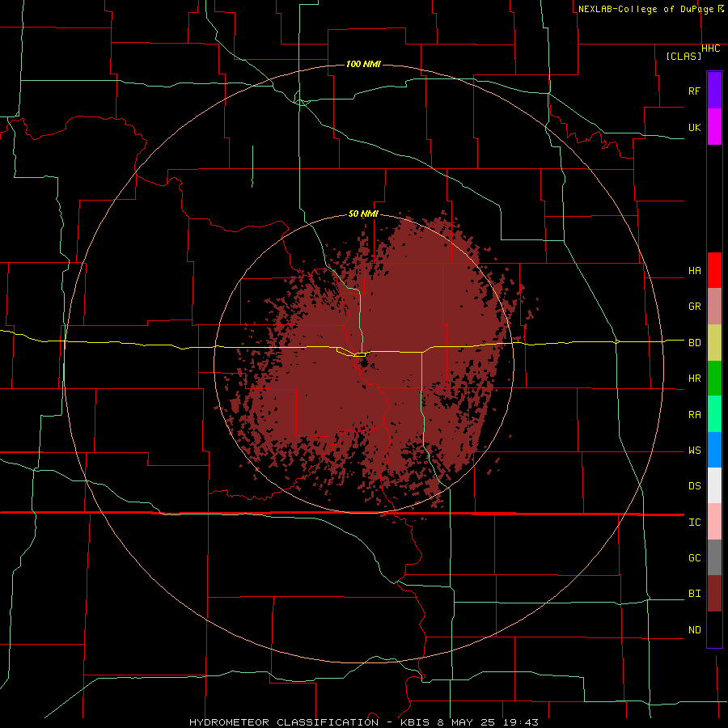Click the WS blue legend swatch

click(714, 450)
